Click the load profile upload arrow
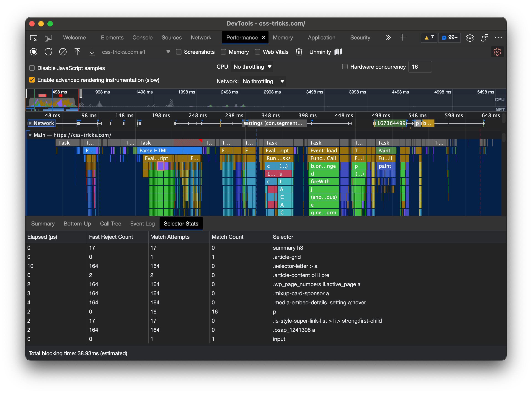Image resolution: width=532 pixels, height=394 pixels. [x=77, y=52]
